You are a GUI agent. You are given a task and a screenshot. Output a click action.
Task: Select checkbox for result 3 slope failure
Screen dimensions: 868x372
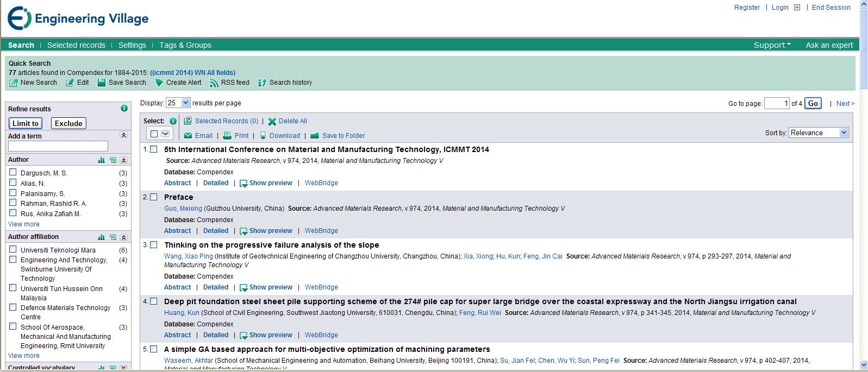point(154,245)
